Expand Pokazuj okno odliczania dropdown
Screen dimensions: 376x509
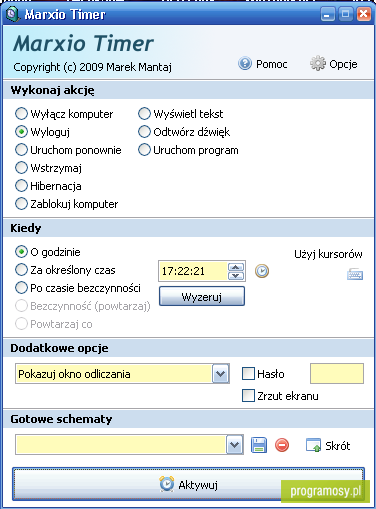pyautogui.click(x=220, y=374)
